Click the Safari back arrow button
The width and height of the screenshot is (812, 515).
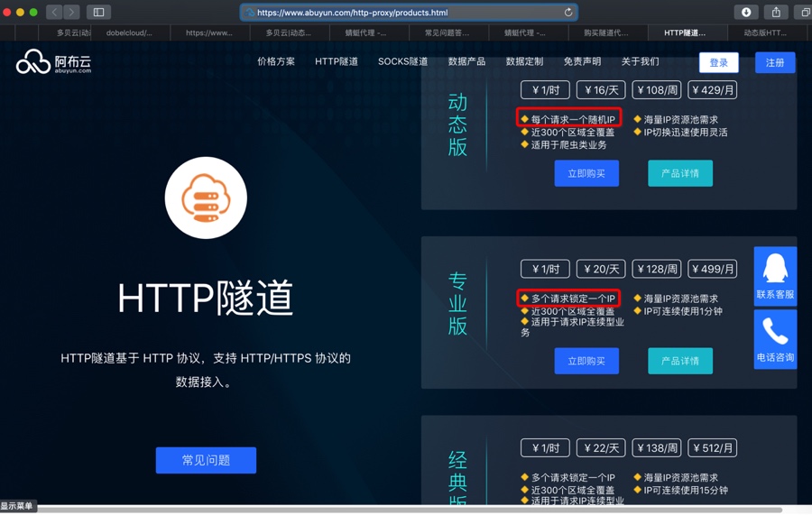tap(54, 12)
